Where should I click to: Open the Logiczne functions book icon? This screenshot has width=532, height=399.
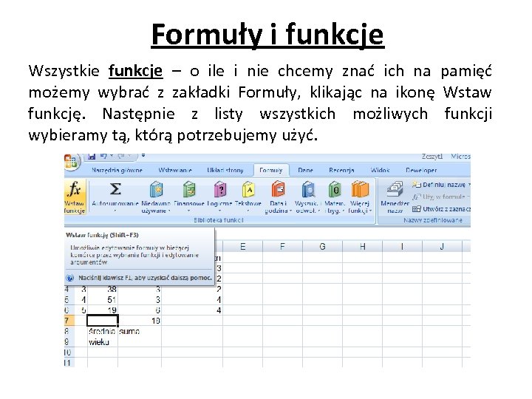pyautogui.click(x=220, y=189)
